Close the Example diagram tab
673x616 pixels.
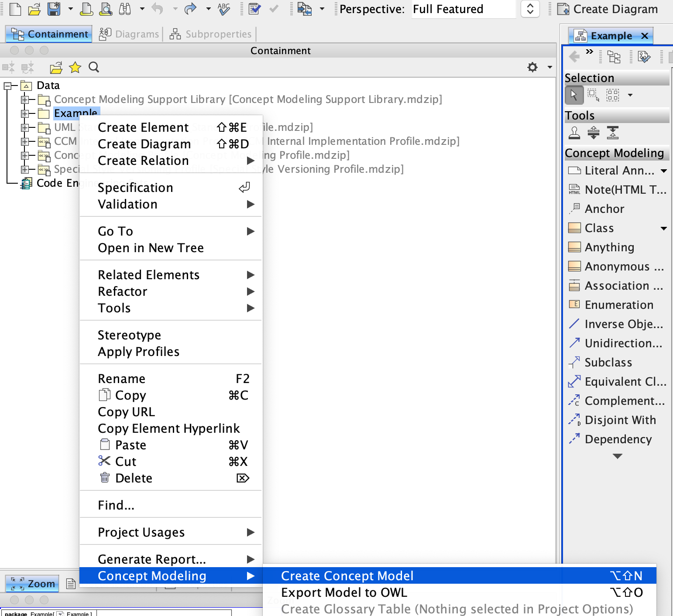click(x=645, y=36)
